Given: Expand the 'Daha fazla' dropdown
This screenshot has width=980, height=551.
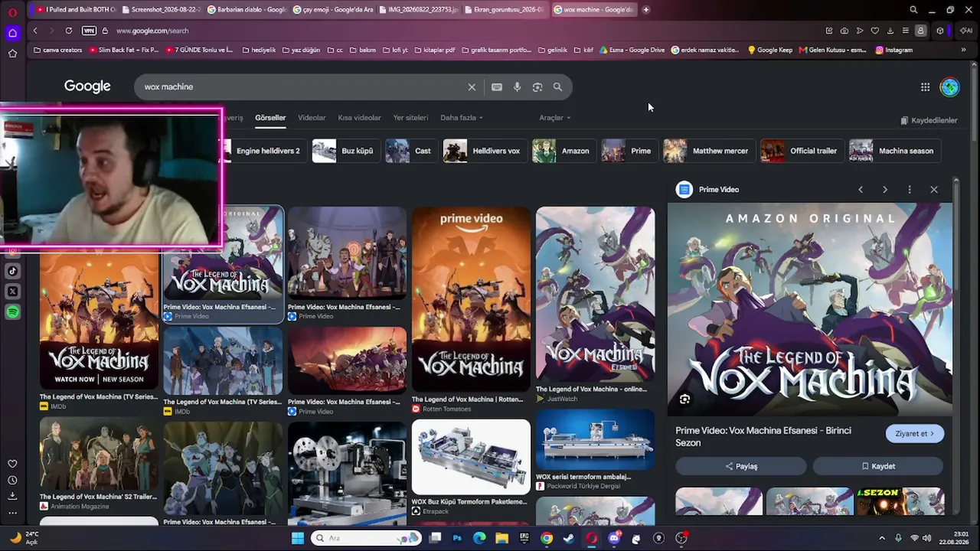Looking at the screenshot, I should (461, 118).
